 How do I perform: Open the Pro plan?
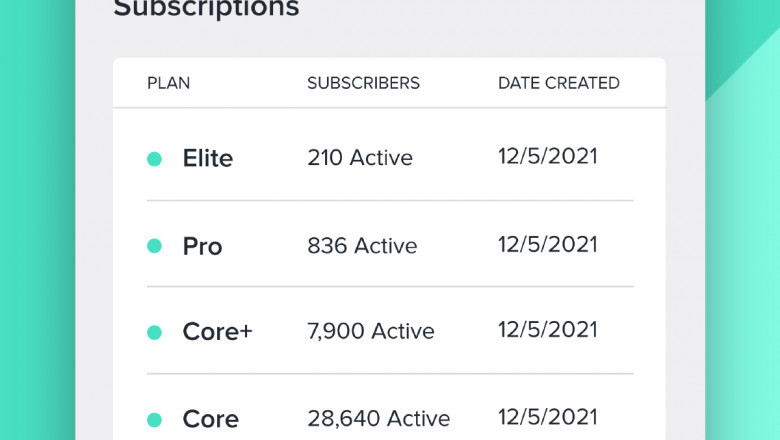[202, 246]
